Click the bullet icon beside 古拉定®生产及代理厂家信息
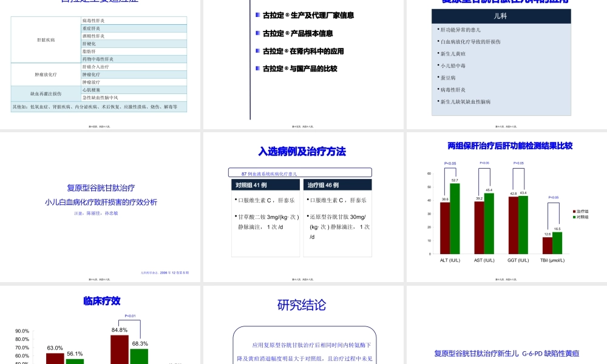Image resolution: width=607 pixels, height=364 pixels. 257,15
